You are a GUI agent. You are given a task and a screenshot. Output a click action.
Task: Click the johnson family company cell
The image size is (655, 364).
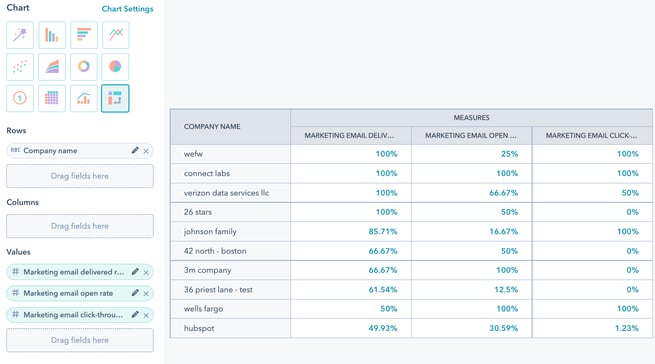(x=230, y=232)
